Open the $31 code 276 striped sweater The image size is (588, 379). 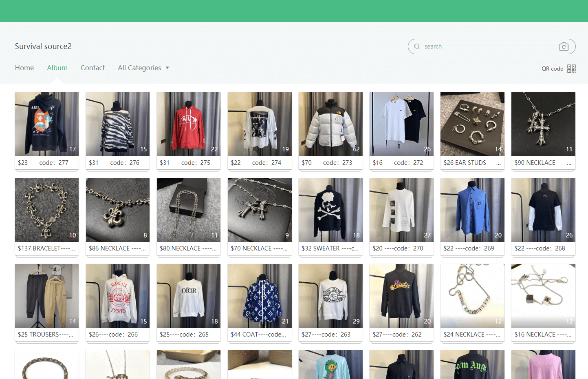(x=118, y=124)
